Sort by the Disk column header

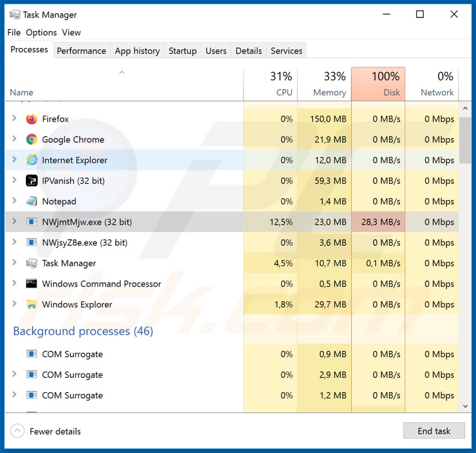pyautogui.click(x=378, y=84)
